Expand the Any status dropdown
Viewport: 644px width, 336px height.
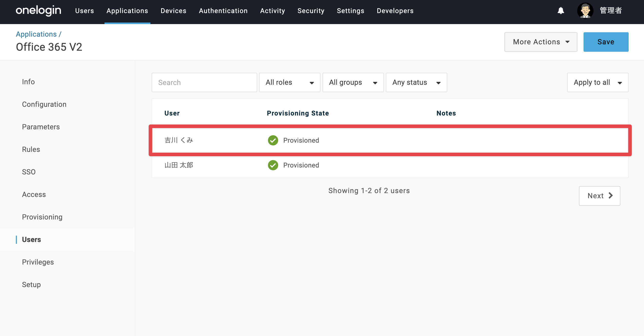tap(417, 82)
